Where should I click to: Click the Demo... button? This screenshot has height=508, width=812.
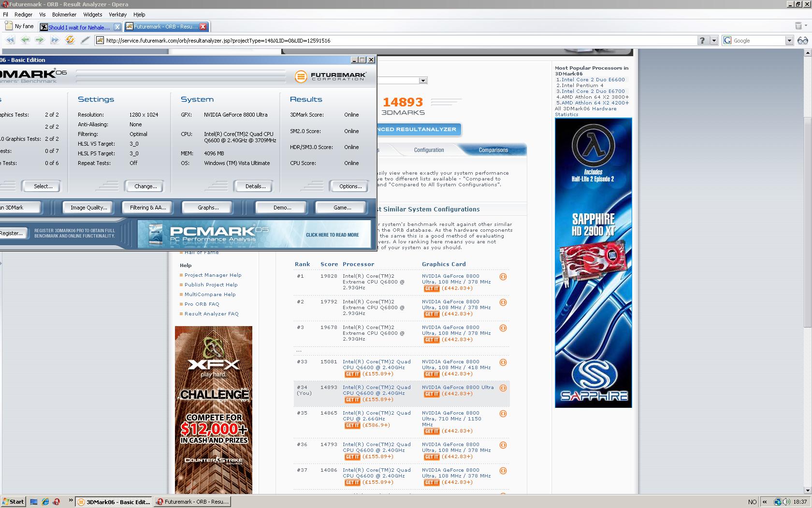coord(282,208)
